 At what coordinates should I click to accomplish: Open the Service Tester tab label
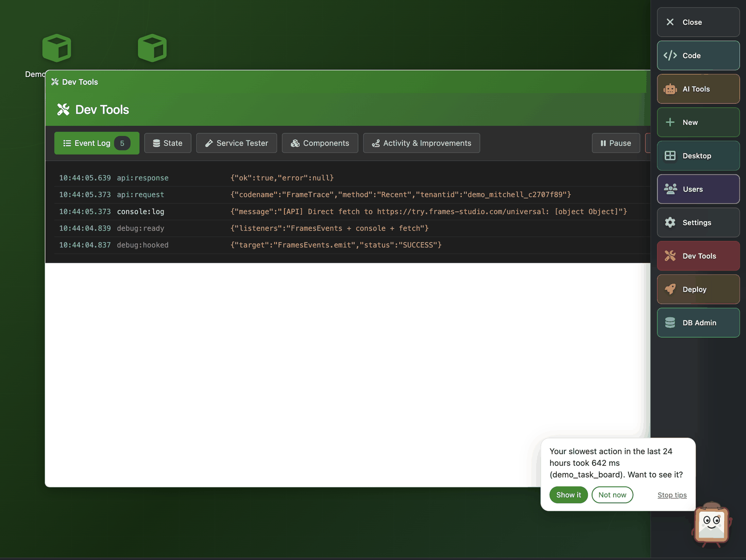(x=242, y=143)
